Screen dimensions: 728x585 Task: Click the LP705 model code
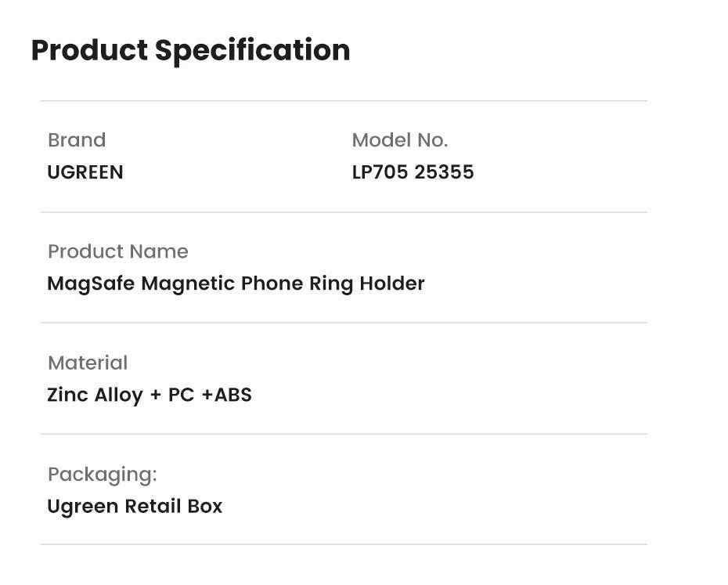380,172
